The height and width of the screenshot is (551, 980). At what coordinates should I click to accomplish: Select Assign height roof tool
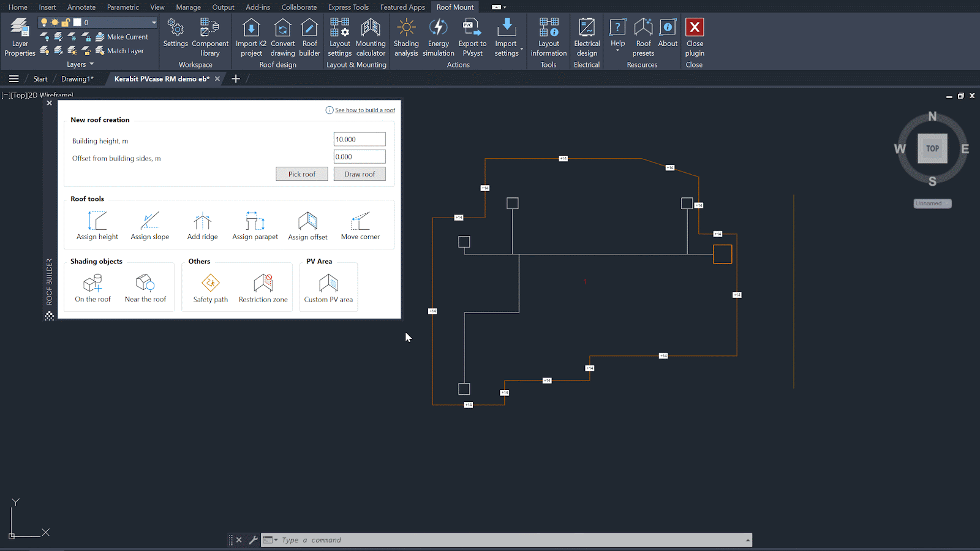tap(97, 226)
